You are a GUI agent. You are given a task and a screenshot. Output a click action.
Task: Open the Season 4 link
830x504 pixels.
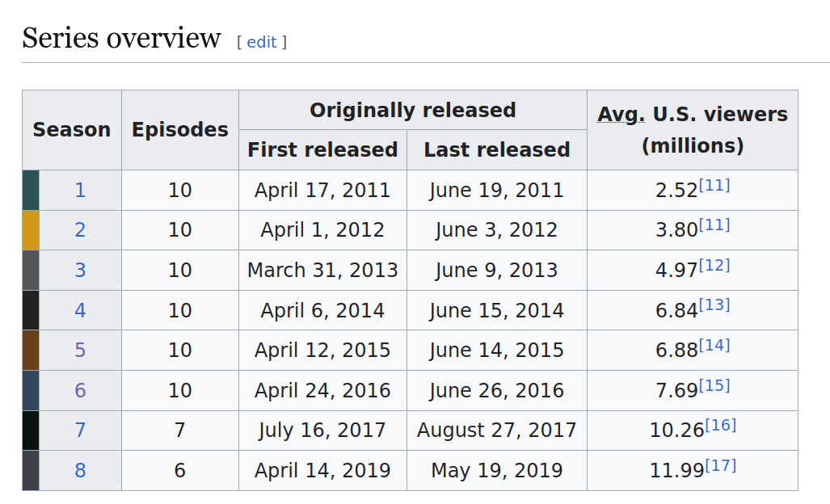click(80, 310)
